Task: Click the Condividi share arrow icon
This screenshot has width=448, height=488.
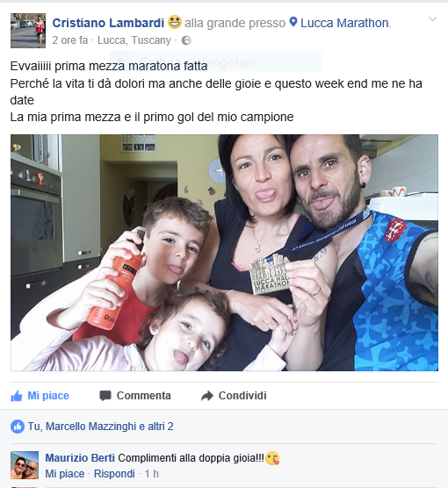Action: pyautogui.click(x=207, y=396)
